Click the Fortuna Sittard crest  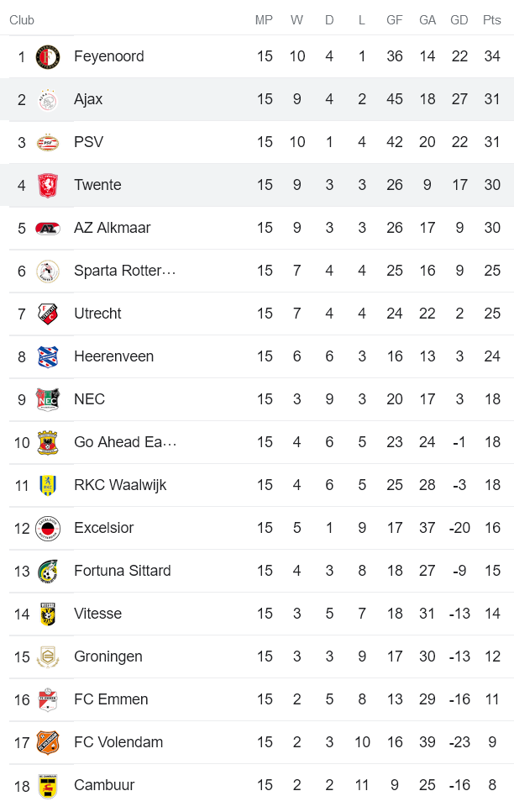coord(48,572)
